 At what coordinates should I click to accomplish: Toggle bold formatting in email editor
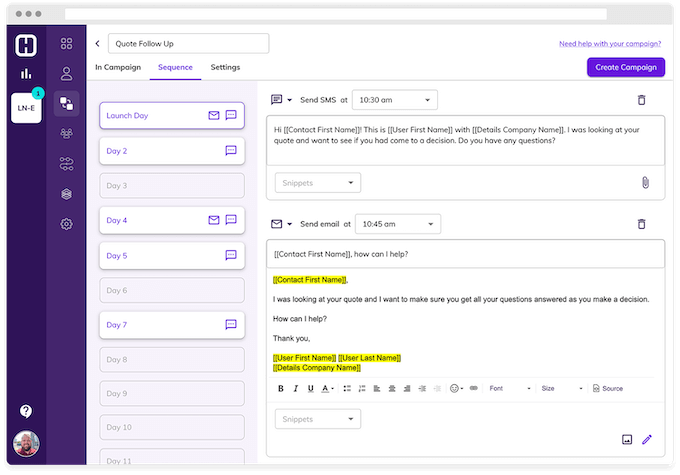click(x=280, y=388)
